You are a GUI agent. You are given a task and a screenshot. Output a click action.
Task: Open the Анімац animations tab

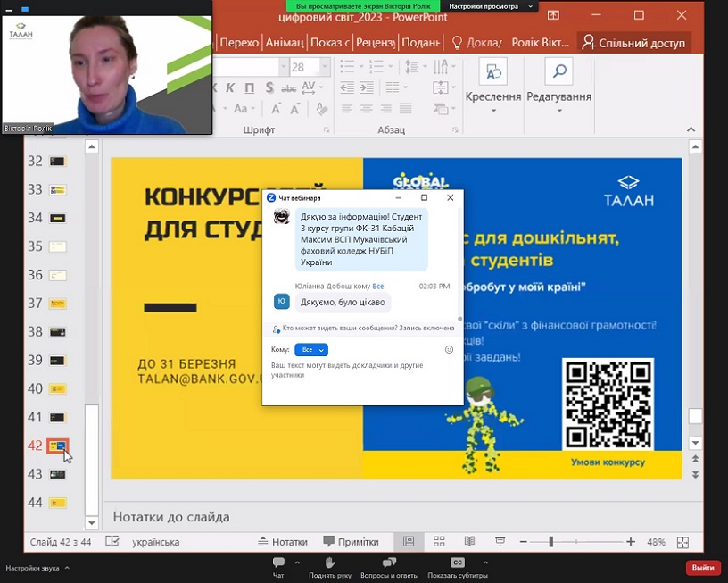pyautogui.click(x=285, y=43)
